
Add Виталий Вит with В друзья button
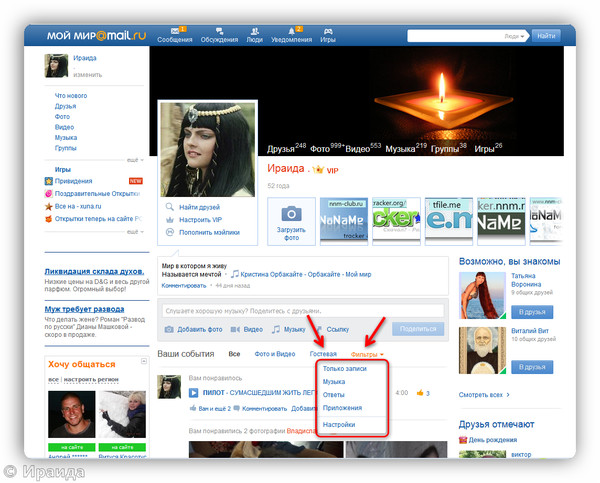532,367
